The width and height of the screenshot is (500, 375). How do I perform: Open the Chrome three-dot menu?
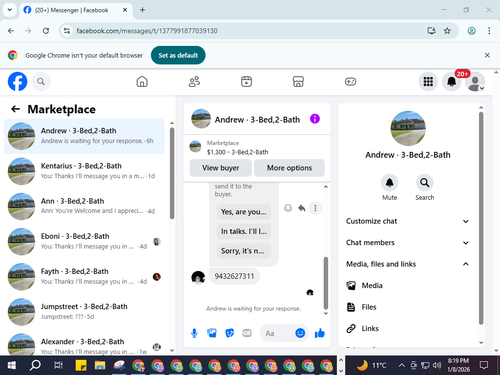[489, 31]
